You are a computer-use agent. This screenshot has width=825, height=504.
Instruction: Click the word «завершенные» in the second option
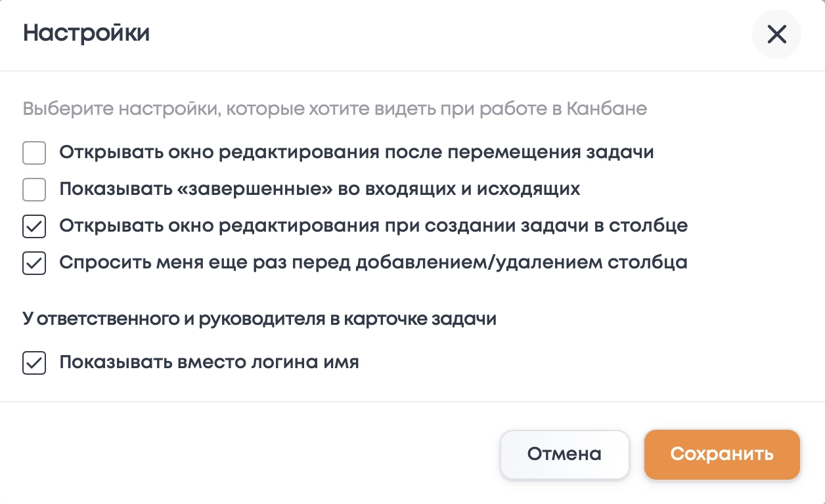tap(248, 190)
